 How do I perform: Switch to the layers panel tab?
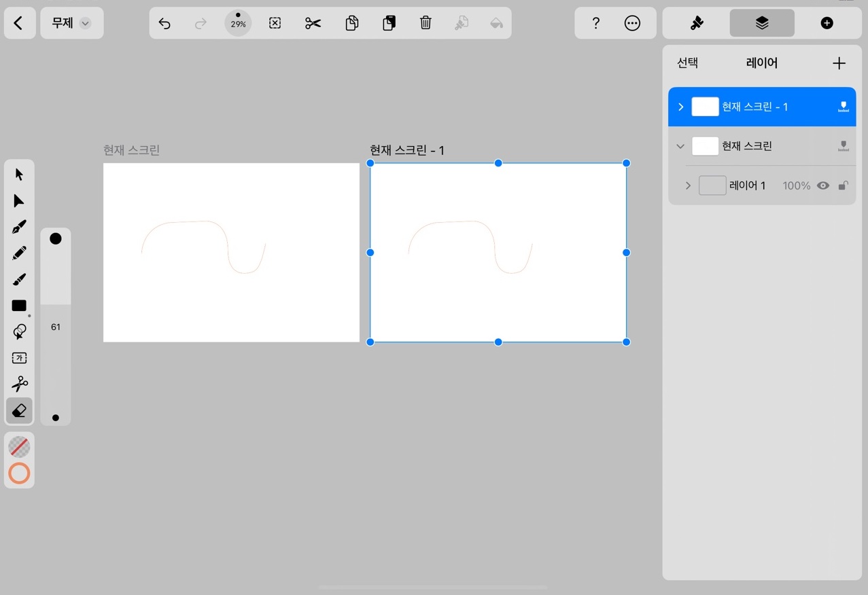pyautogui.click(x=762, y=23)
